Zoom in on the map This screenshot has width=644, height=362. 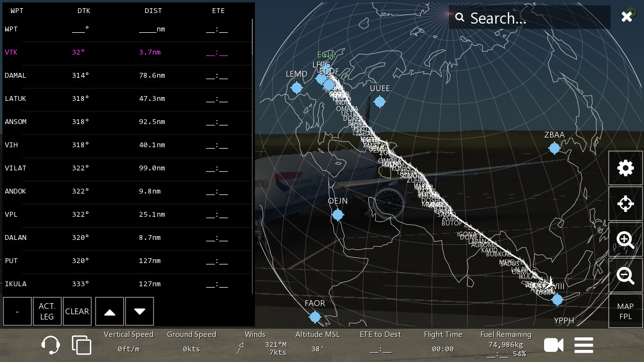point(626,239)
